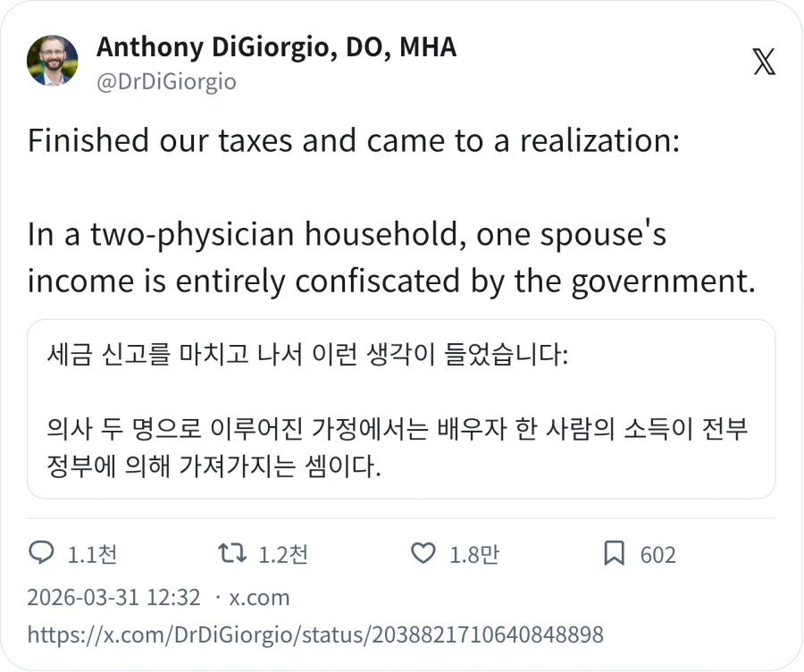Collapse the translated text panel
This screenshot has height=672, width=804.
[402, 407]
